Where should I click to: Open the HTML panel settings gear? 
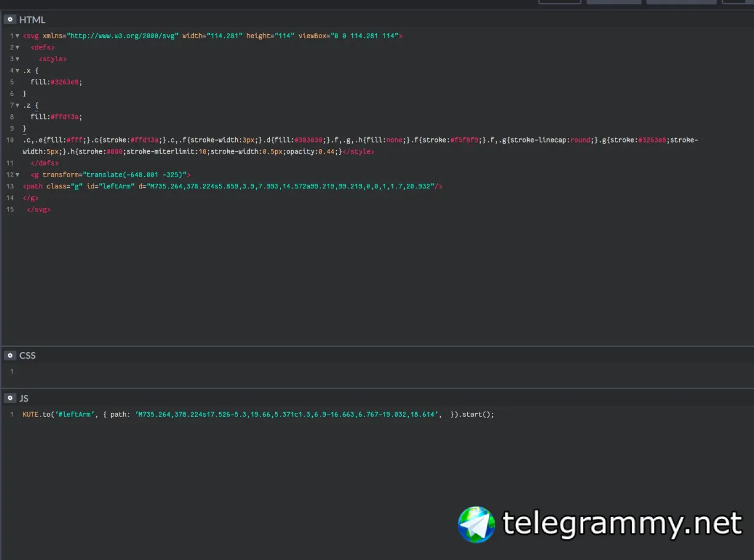10,19
